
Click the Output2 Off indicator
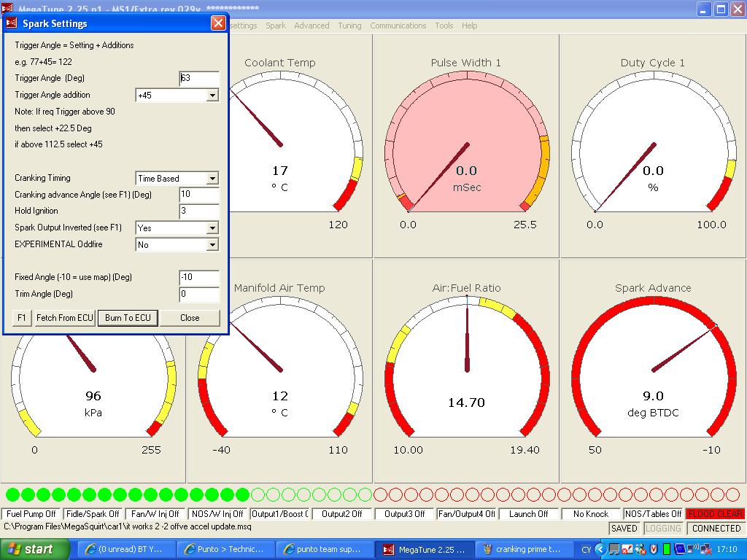[341, 514]
